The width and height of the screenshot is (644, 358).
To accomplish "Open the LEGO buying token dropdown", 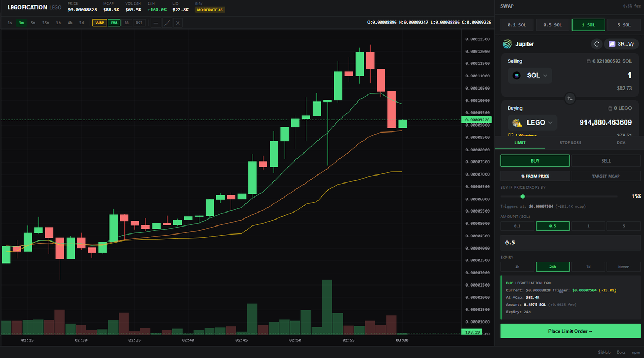I will click(x=532, y=123).
